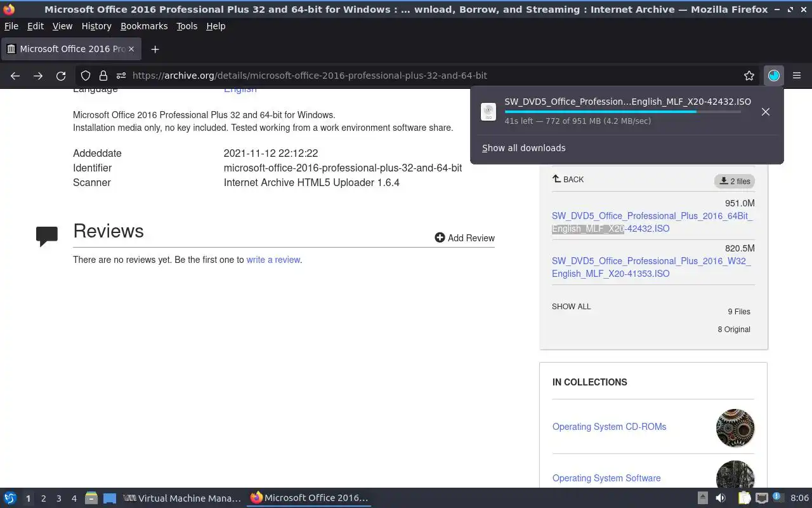Open Firefox hamburger application menu
Image resolution: width=812 pixels, height=508 pixels.
(x=797, y=76)
